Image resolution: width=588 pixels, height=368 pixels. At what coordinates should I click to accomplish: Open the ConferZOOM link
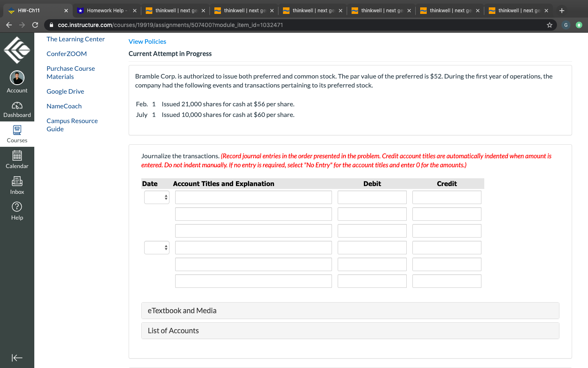click(x=67, y=54)
